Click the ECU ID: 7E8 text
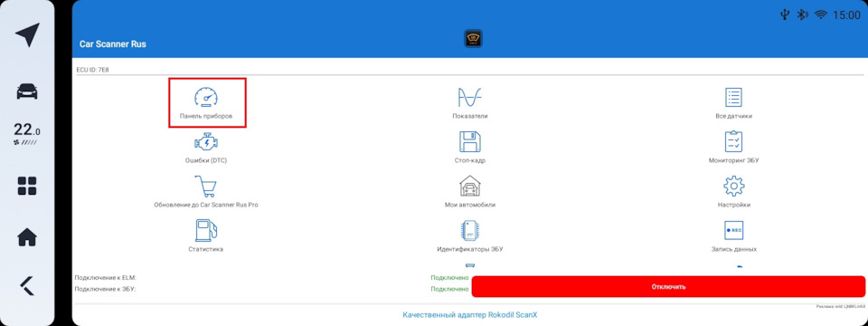This screenshot has height=326, width=868. pos(93,71)
